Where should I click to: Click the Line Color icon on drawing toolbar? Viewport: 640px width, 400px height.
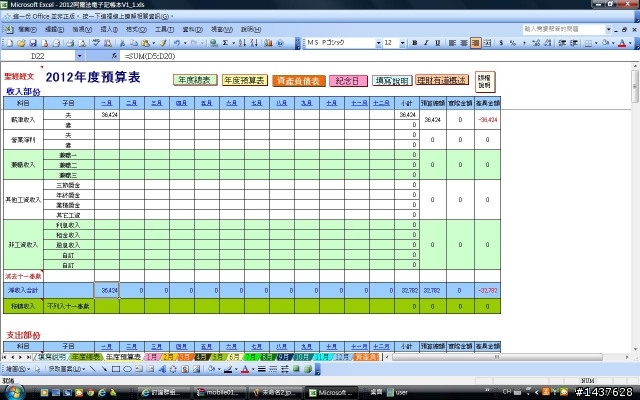pyautogui.click(x=228, y=369)
